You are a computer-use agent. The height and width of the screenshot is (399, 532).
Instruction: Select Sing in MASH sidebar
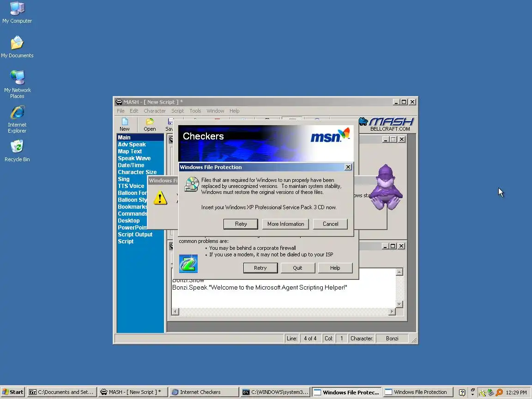123,179
